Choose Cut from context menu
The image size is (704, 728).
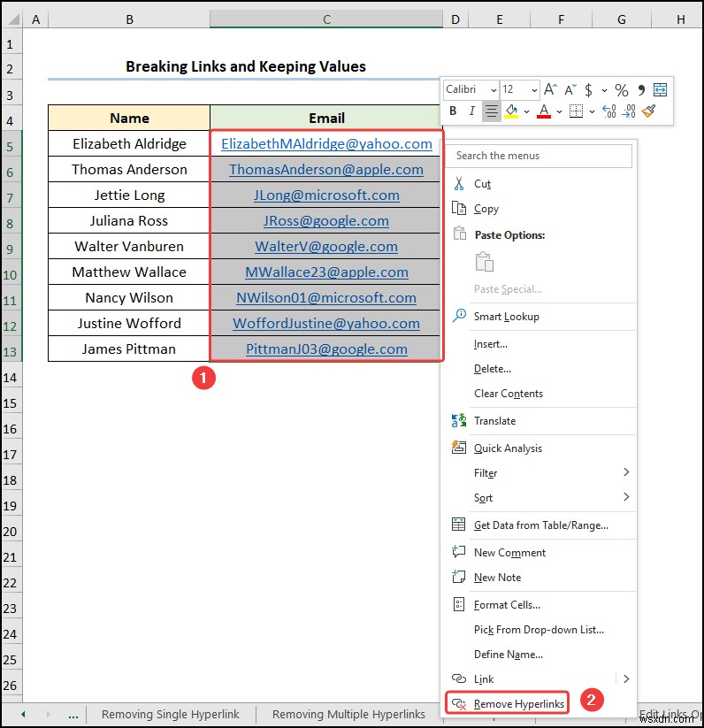[482, 184]
